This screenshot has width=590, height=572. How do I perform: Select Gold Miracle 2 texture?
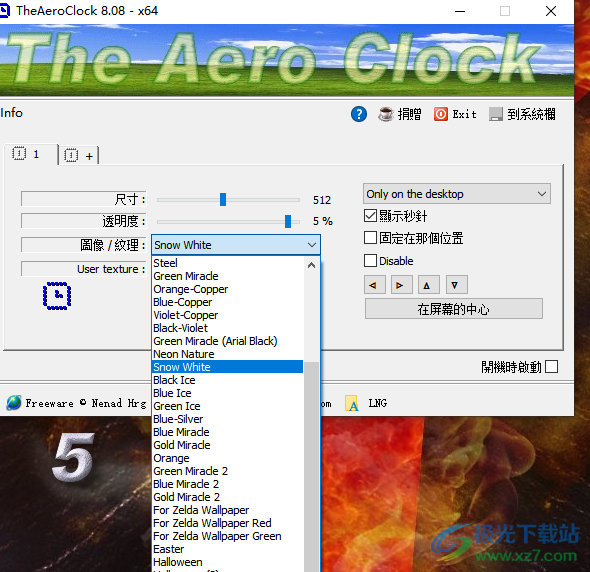pos(228,497)
